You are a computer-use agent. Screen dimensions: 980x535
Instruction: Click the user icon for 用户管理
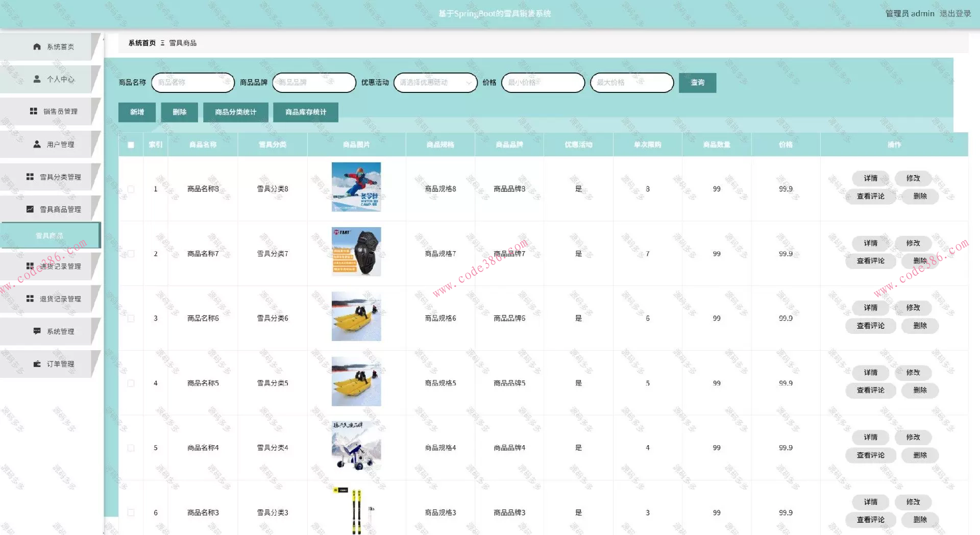click(x=37, y=144)
